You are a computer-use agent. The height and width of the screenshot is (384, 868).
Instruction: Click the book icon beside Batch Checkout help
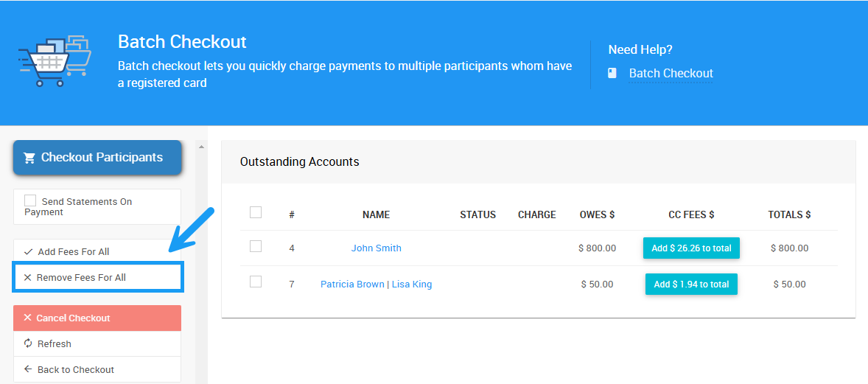(612, 73)
